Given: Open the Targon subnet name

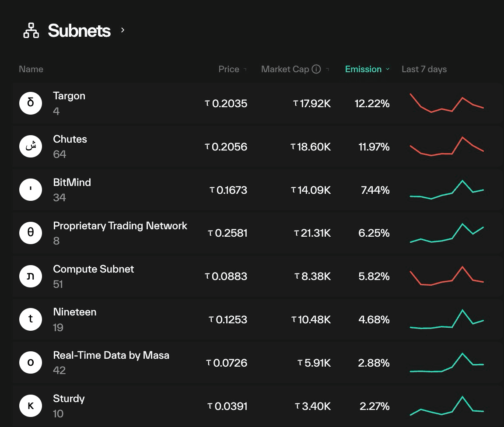Looking at the screenshot, I should 69,96.
